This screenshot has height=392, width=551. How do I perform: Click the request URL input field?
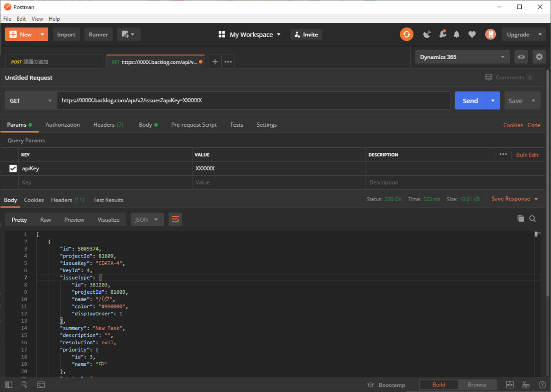(253, 101)
